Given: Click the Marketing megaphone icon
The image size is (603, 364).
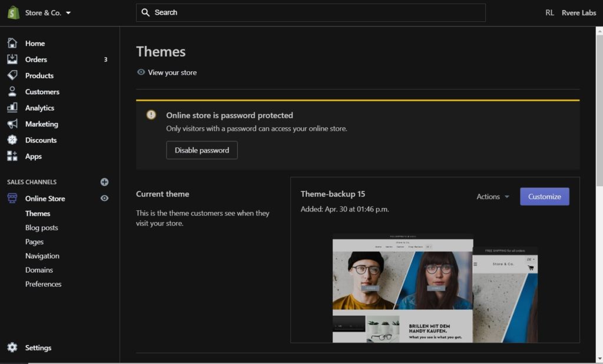Looking at the screenshot, I should tap(12, 124).
